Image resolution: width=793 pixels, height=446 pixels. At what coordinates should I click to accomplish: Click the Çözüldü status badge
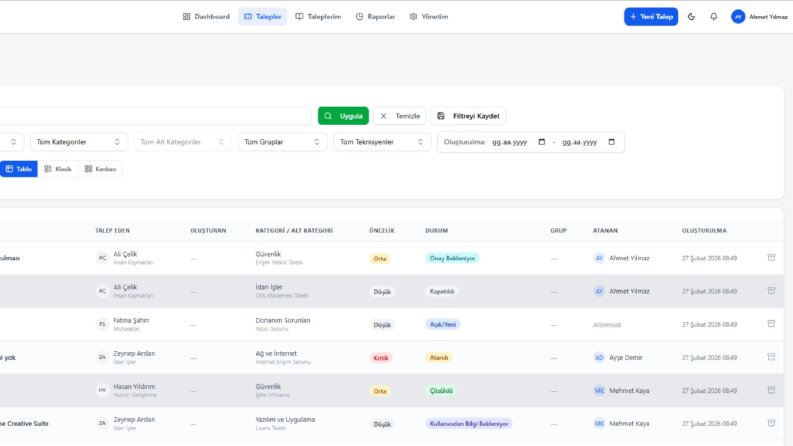point(441,391)
